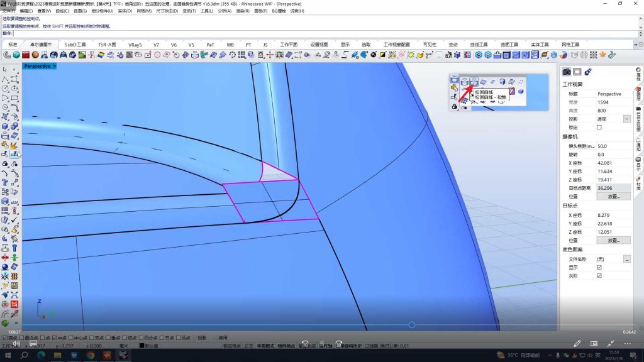
Task: Open the 曲线(C) menu
Action: pyautogui.click(x=62, y=11)
